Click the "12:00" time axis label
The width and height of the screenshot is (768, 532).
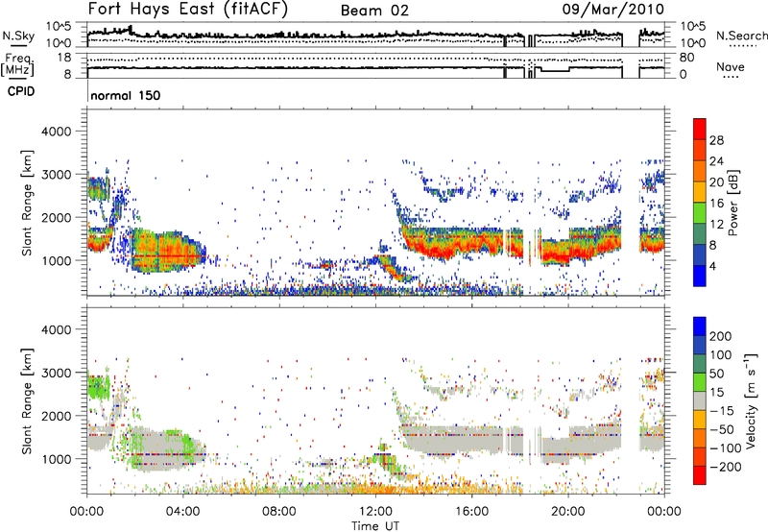pyautogui.click(x=375, y=512)
